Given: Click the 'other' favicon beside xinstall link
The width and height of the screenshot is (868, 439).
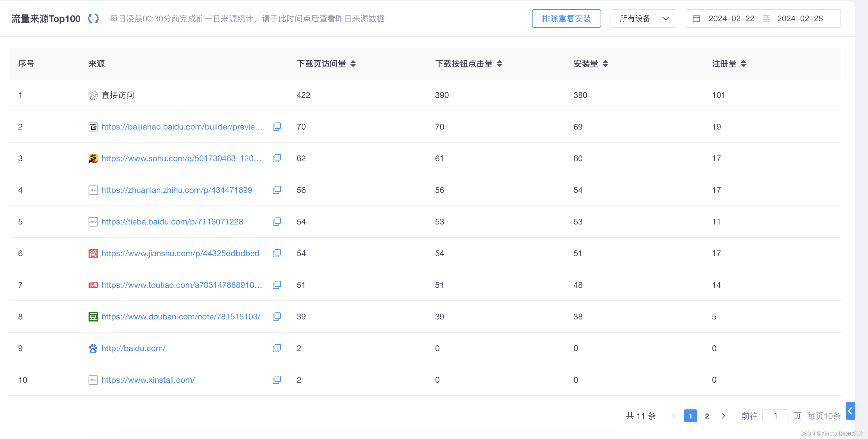Looking at the screenshot, I should (93, 380).
